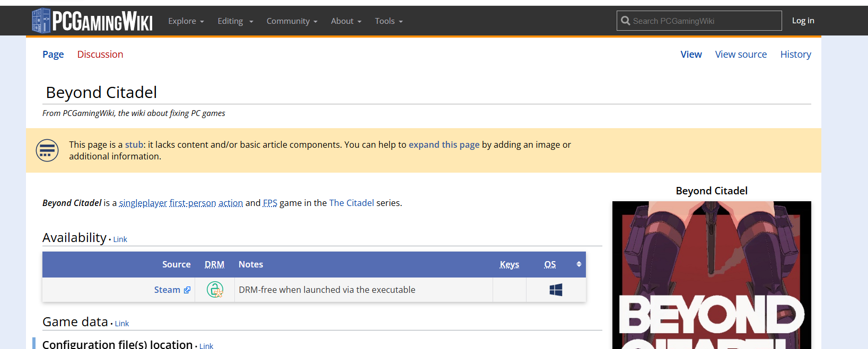Click the Source column header
This screenshot has width=868, height=349.
(177, 264)
